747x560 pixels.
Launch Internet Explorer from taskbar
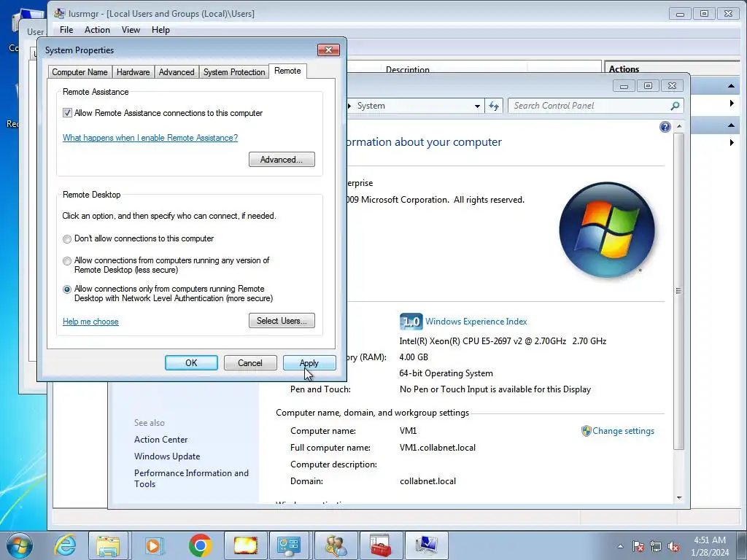click(65, 545)
